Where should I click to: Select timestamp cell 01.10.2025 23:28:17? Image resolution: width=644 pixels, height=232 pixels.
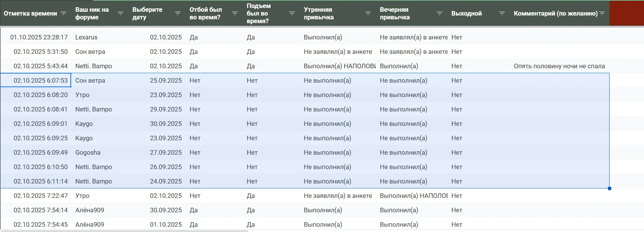point(39,37)
